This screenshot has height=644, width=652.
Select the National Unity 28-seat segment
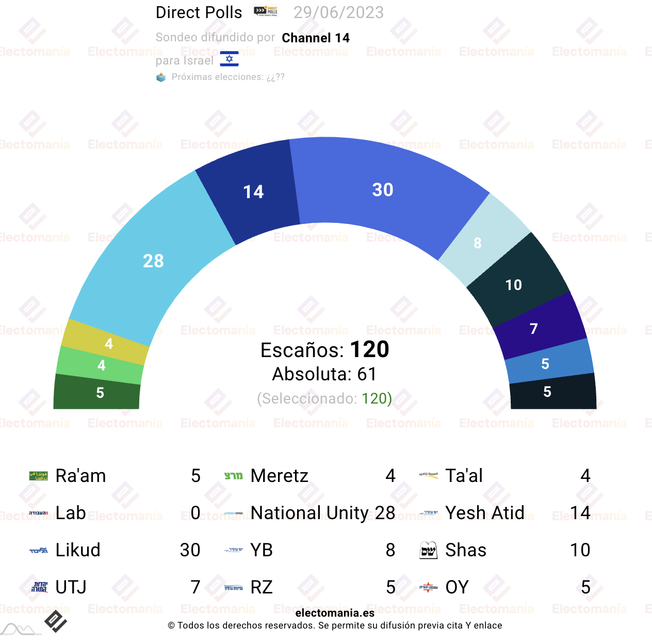pos(153,261)
